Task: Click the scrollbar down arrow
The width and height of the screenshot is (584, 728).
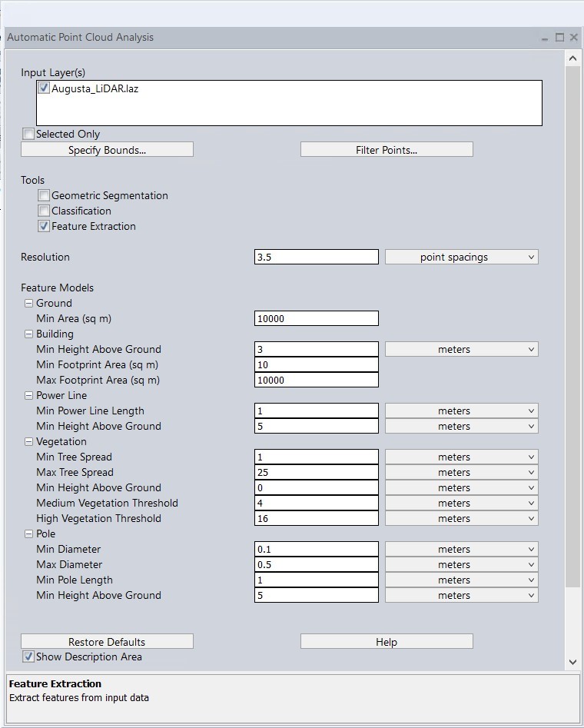Action: tap(572, 662)
